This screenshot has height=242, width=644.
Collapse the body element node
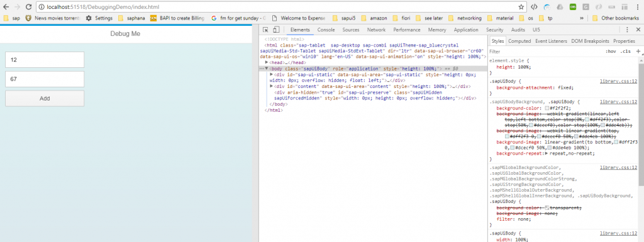(267, 69)
